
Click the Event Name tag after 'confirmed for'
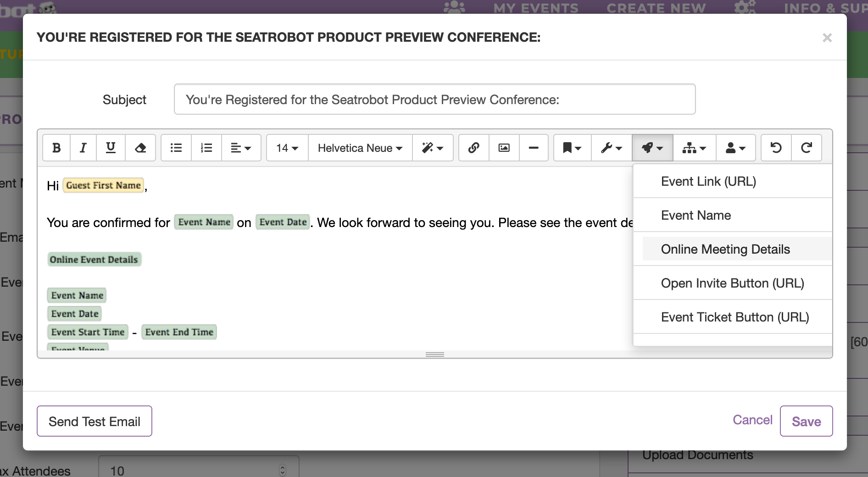pos(204,222)
